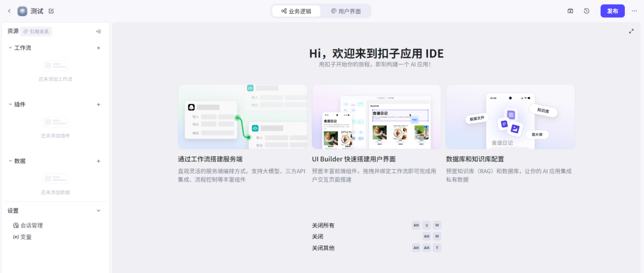Click the 测试 app logo icon

[x=22, y=11]
